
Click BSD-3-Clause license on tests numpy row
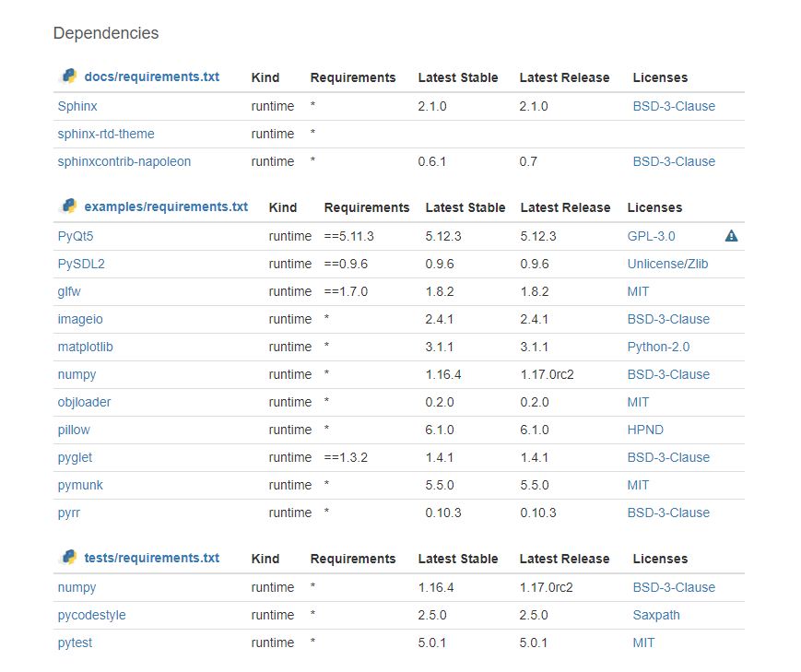674,588
